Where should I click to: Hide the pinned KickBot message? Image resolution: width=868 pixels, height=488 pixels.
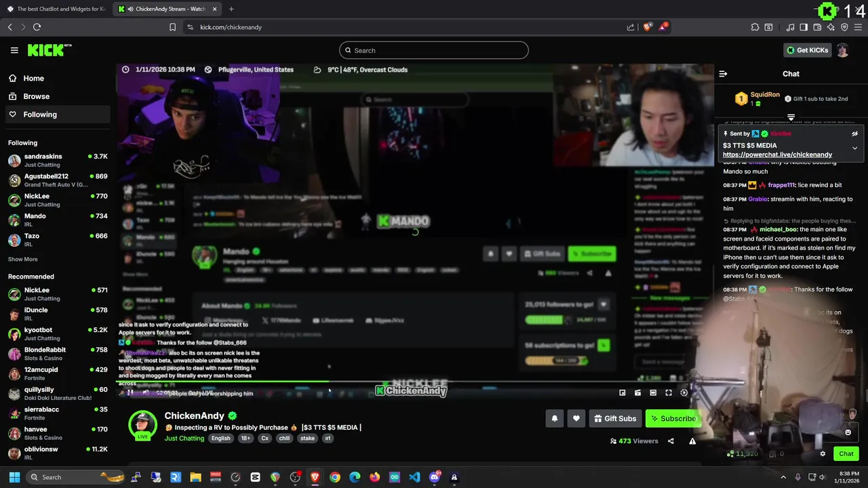[854, 134]
